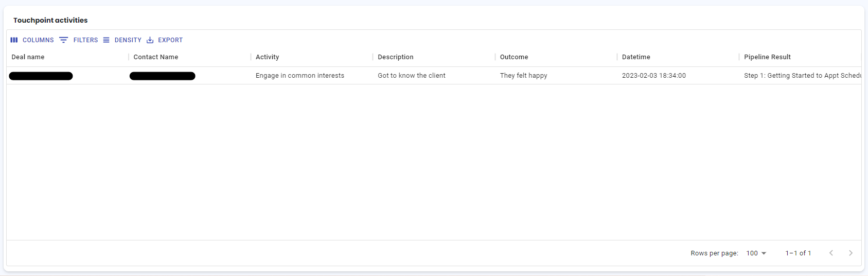The image size is (868, 276).
Task: Select the 'Engage in common interests' cell
Action: (x=300, y=76)
